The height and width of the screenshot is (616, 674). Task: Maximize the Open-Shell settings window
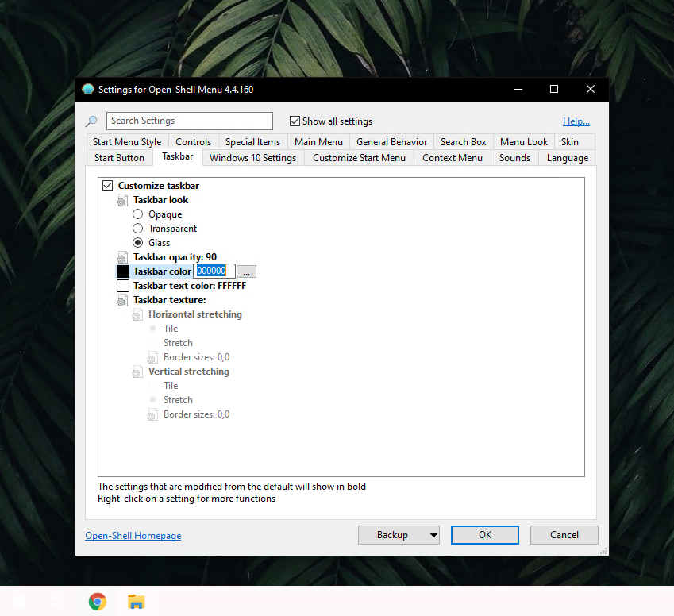click(554, 90)
